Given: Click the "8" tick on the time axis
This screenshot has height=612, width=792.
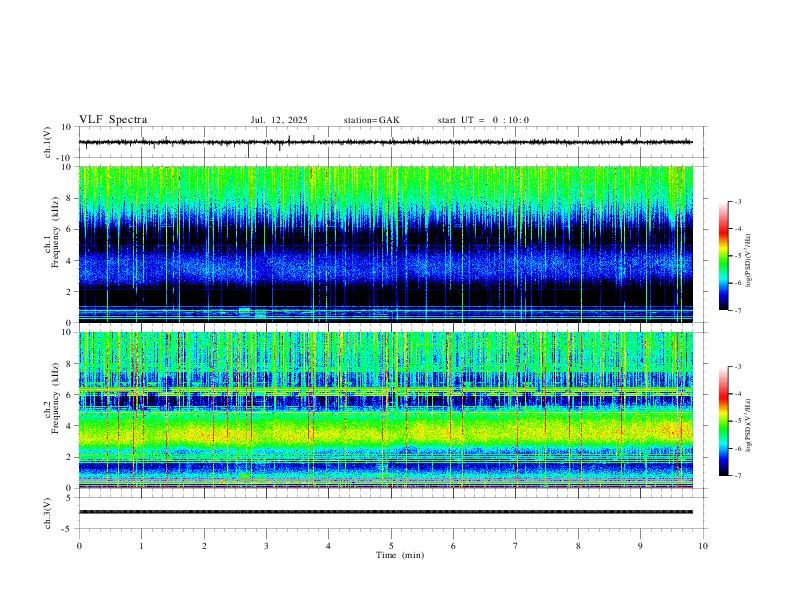Looking at the screenshot, I should coord(578,546).
